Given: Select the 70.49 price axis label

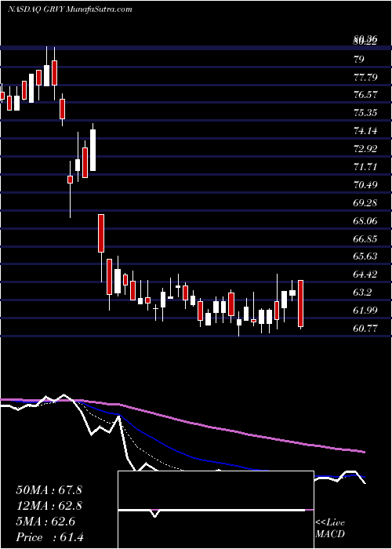Looking at the screenshot, I should (x=366, y=184).
